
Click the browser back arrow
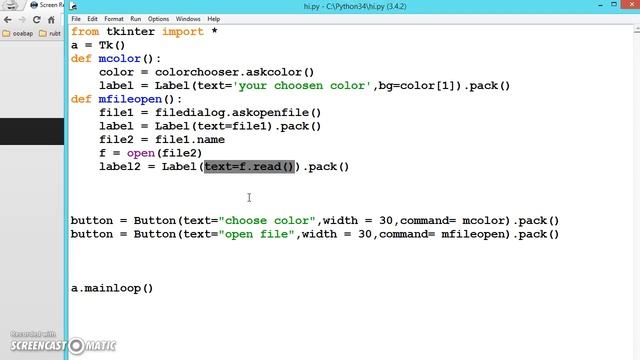8,20
